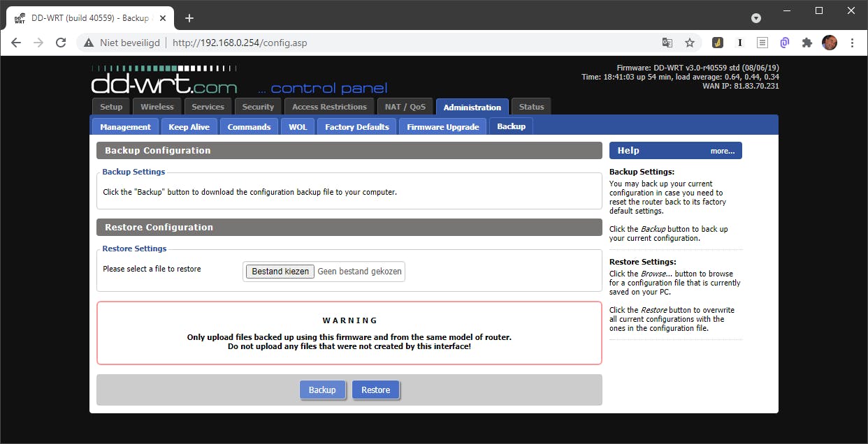
Task: Reload the page with the refresh icon
Action: click(61, 43)
